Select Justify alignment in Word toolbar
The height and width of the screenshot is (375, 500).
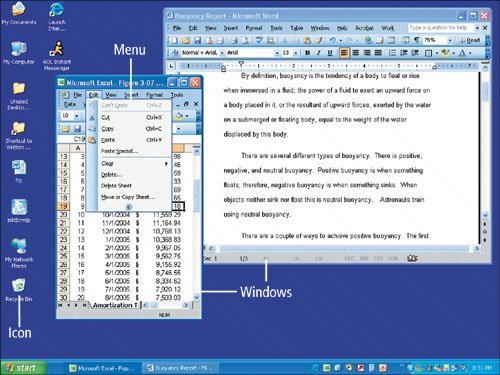(378, 53)
